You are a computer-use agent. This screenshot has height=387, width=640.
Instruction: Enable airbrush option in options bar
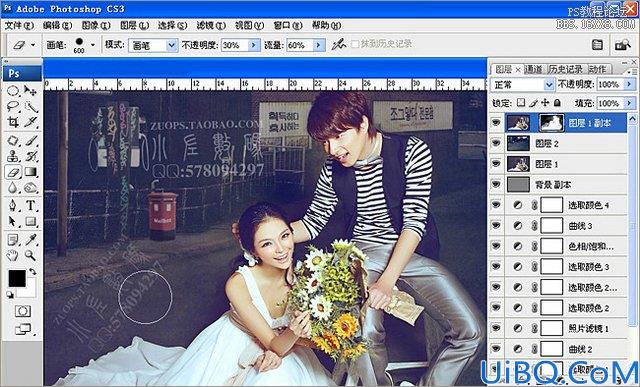pyautogui.click(x=338, y=44)
